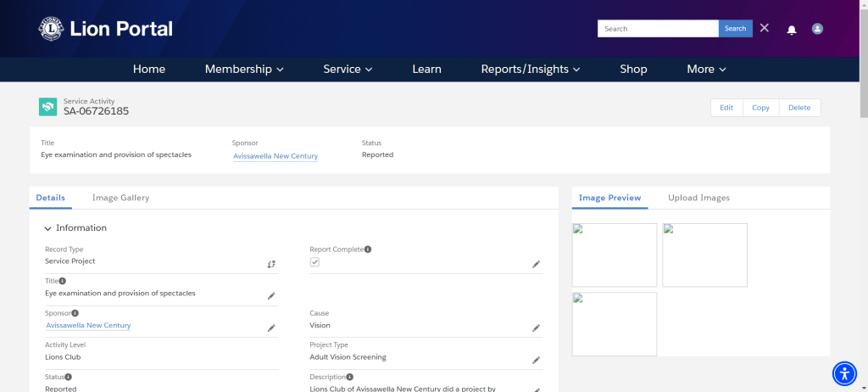868x392 pixels.
Task: Open Avissawella New Century link under Sponsor field
Action: (x=88, y=326)
